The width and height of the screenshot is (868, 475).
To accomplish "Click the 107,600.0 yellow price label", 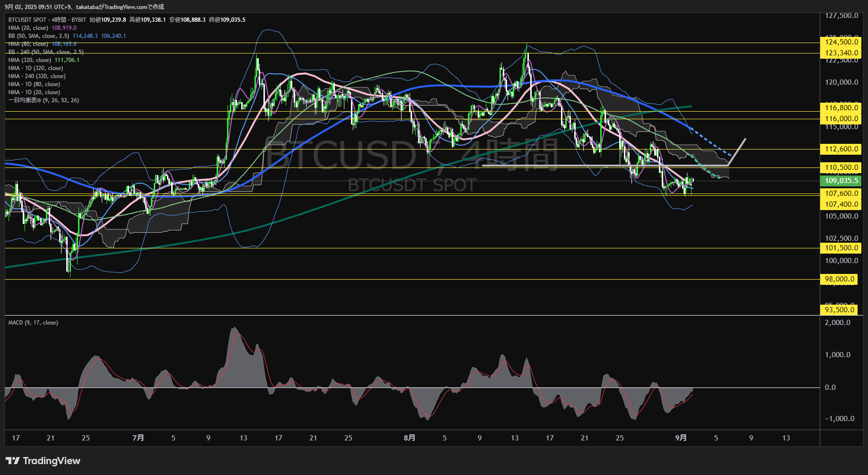I will pyautogui.click(x=841, y=194).
